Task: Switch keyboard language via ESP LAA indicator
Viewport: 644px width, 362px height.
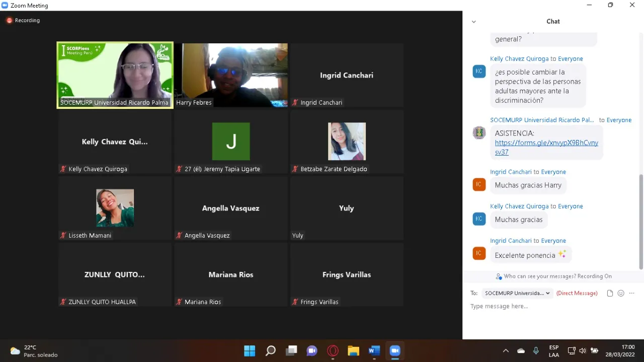Action: click(553, 350)
